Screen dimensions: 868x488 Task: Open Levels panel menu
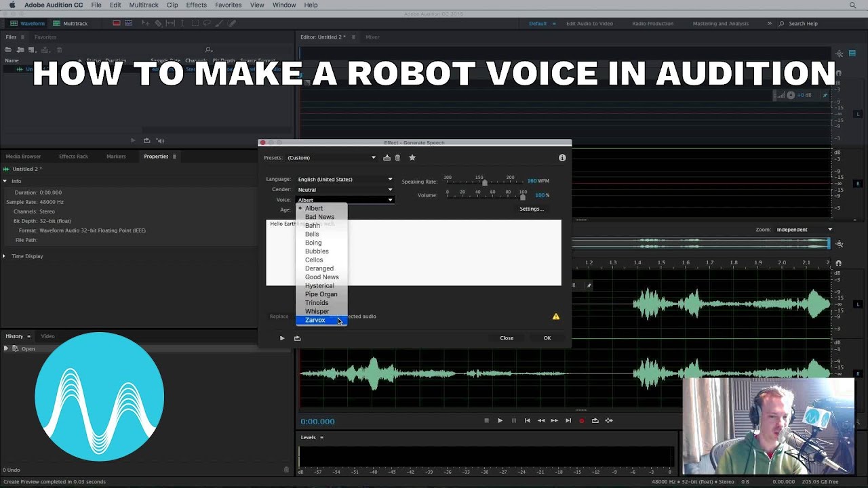(x=321, y=437)
